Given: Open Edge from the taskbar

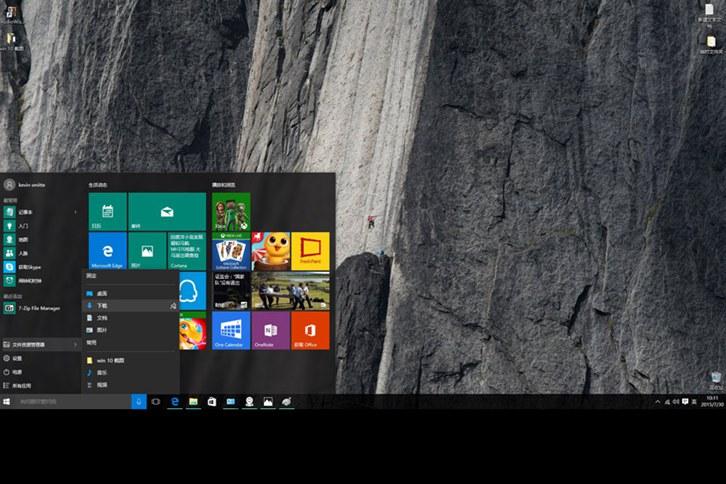Looking at the screenshot, I should tap(175, 402).
